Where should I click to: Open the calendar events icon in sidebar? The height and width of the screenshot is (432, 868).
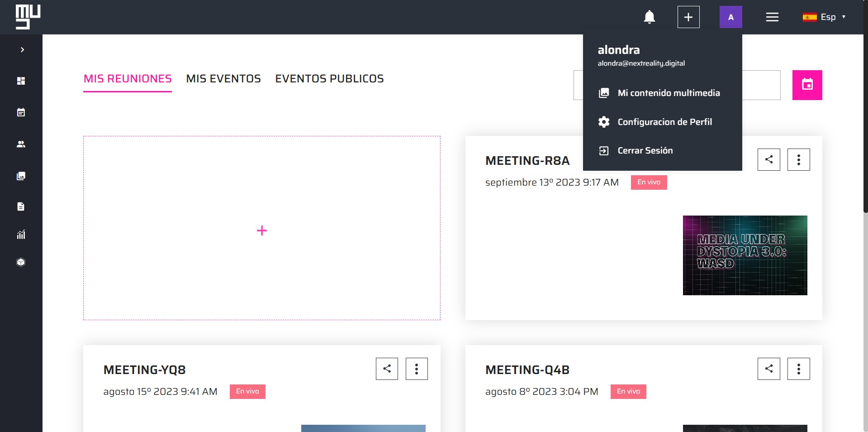point(21,112)
